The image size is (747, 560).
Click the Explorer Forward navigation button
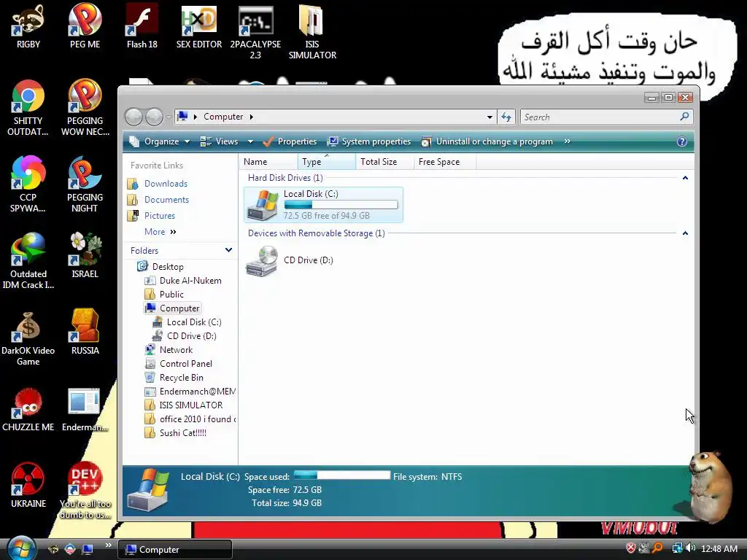pos(154,117)
